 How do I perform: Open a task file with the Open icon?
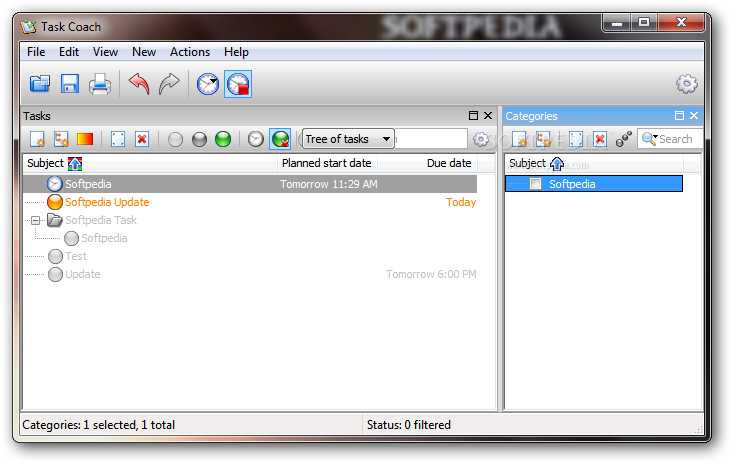(40, 84)
